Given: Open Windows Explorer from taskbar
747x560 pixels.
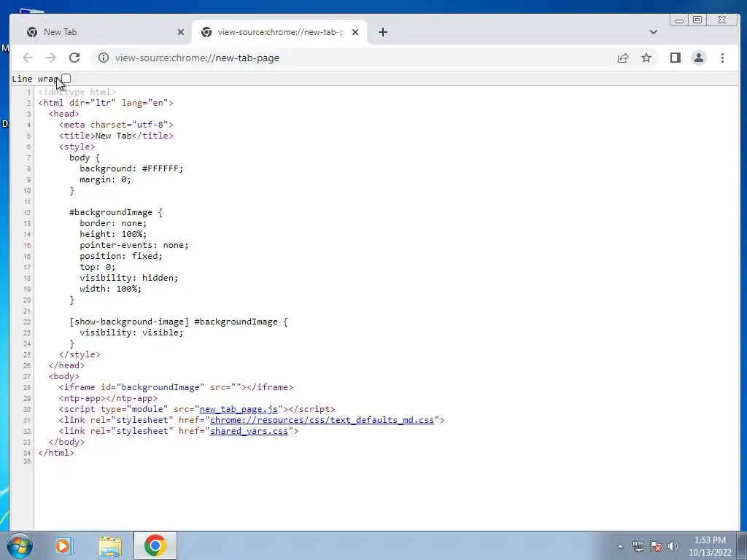Looking at the screenshot, I should tap(110, 545).
